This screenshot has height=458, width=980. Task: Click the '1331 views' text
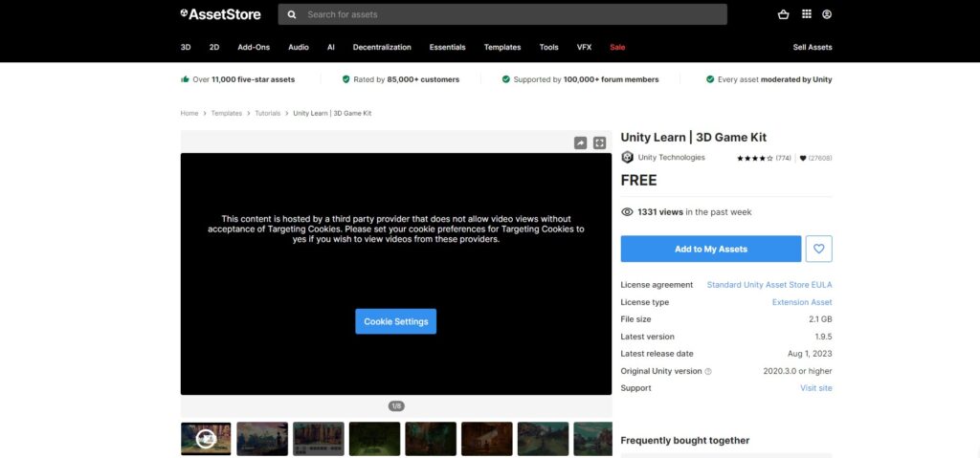(660, 212)
